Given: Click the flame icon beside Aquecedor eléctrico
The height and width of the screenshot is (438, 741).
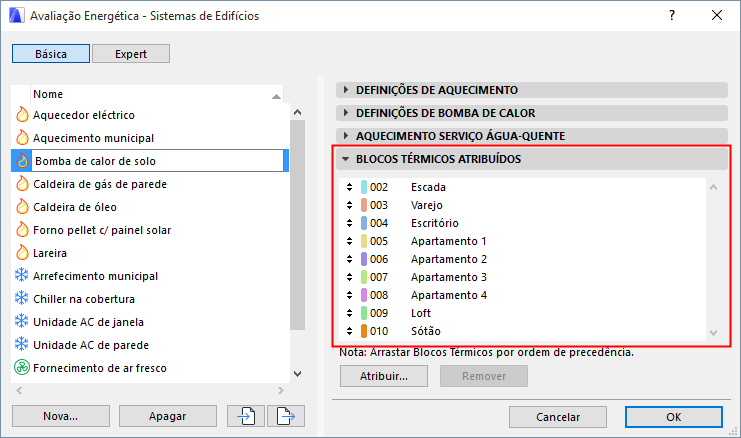Looking at the screenshot, I should point(22,115).
